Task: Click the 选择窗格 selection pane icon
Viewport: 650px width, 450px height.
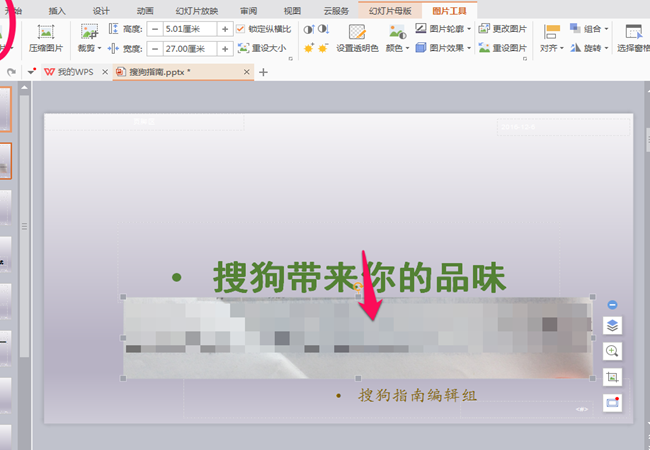Action: pos(633,32)
